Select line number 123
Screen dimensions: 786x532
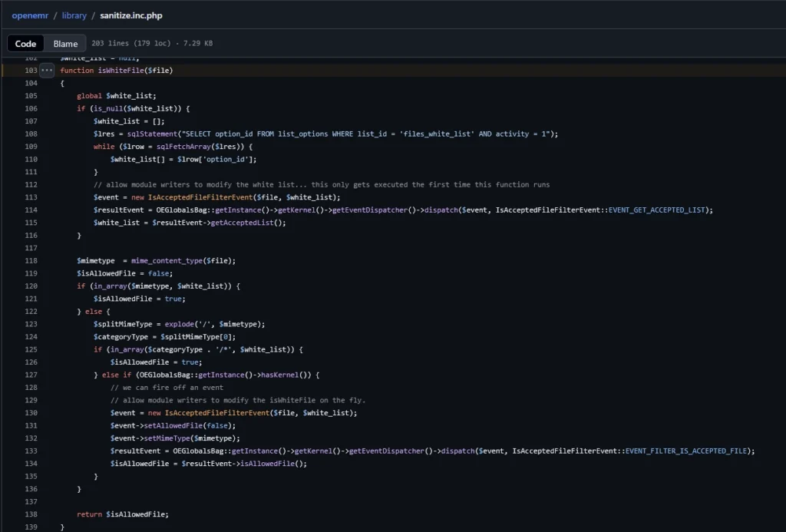31,324
